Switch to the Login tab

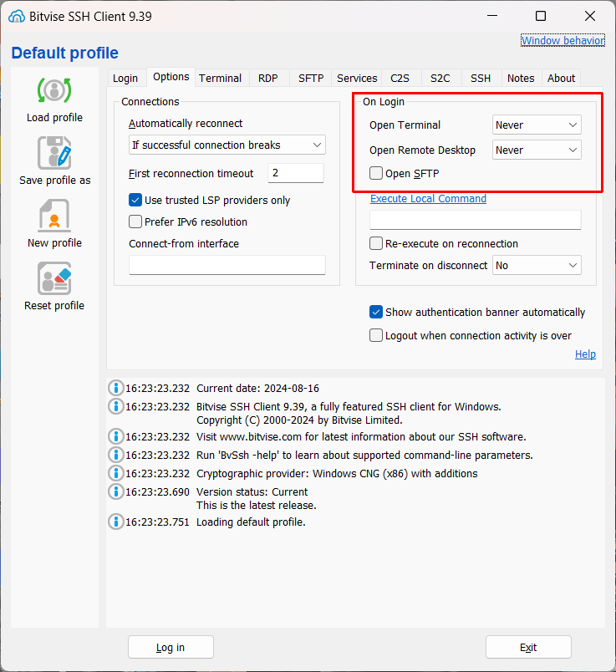pyautogui.click(x=125, y=78)
